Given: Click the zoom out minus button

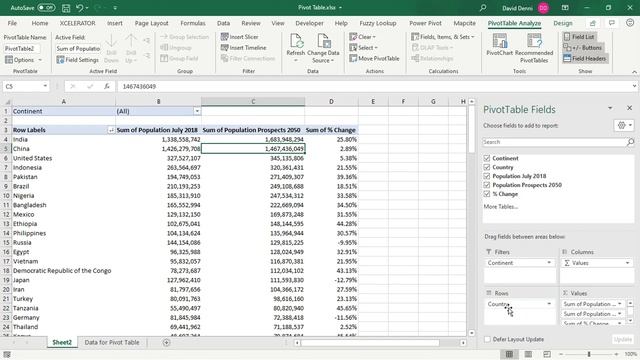Looking at the screenshot, I should 561,354.
